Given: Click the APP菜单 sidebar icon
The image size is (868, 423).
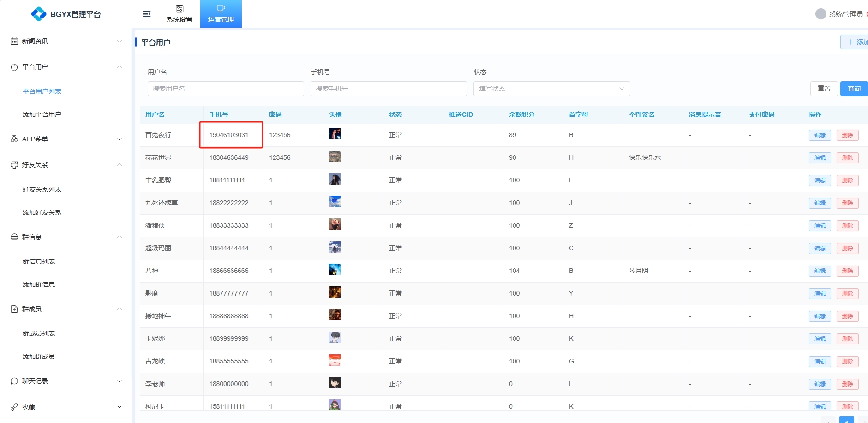Looking at the screenshot, I should (x=14, y=139).
